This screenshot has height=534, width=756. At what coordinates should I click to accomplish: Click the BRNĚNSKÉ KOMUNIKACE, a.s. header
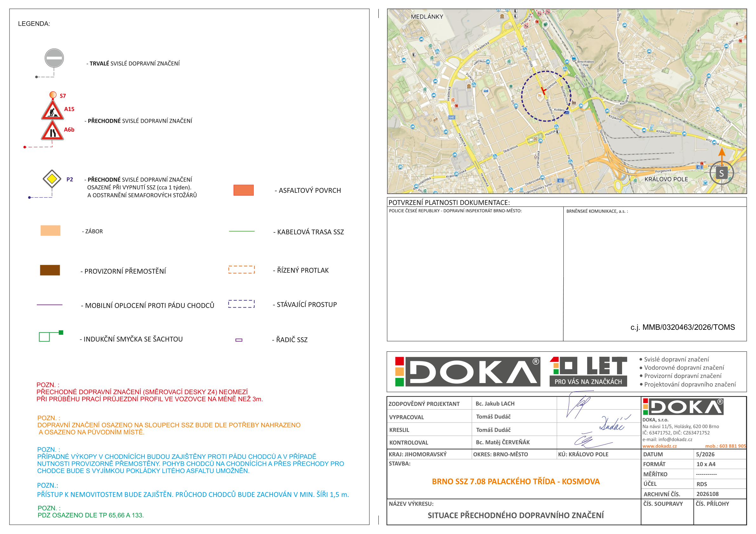click(x=597, y=211)
